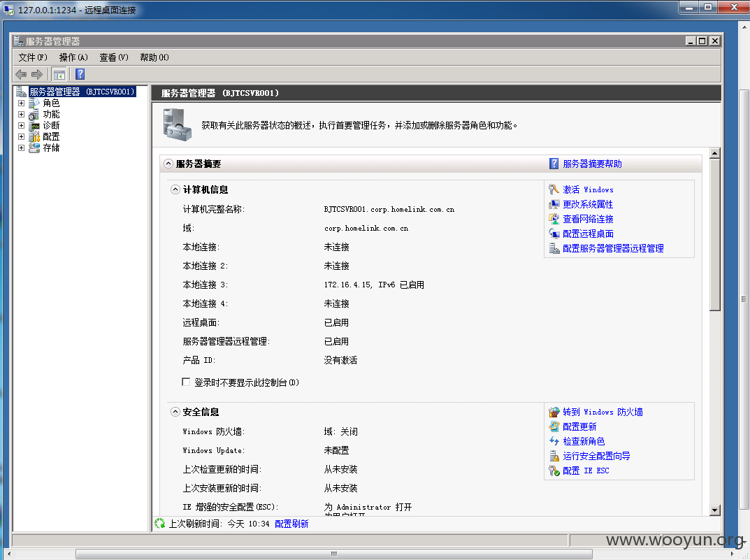Click the IP value 172.16.4.15, IPv6 已启用
This screenshot has width=750, height=560.
pos(374,285)
